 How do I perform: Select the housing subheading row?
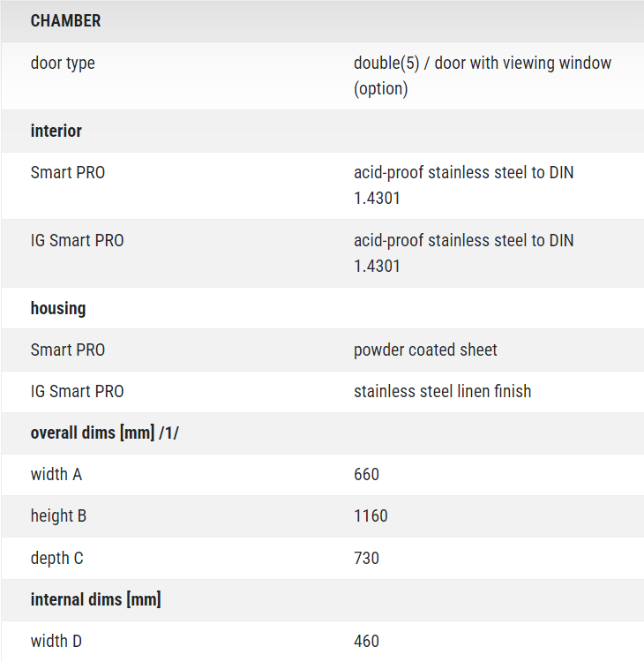pyautogui.click(x=322, y=308)
